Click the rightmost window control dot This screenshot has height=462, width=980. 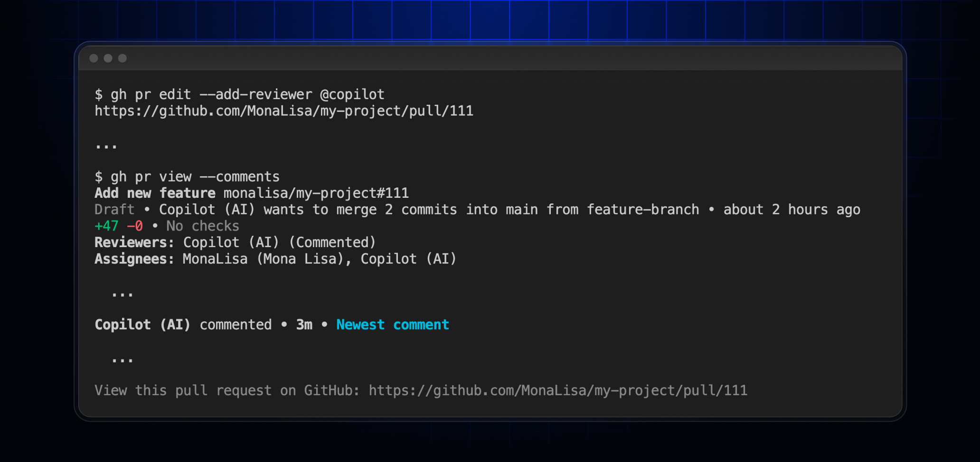[x=122, y=58]
